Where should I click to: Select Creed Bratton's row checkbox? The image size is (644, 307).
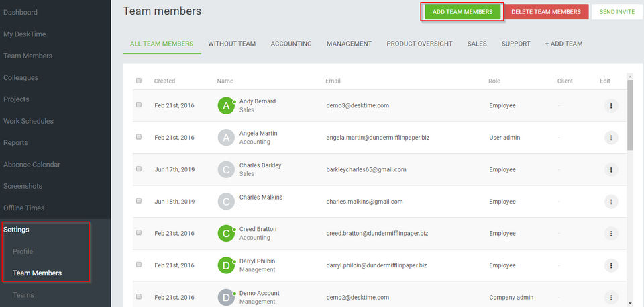coord(139,232)
